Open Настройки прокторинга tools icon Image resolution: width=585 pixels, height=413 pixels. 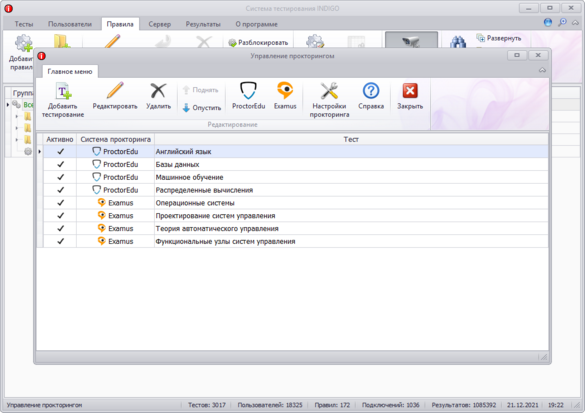pos(329,91)
